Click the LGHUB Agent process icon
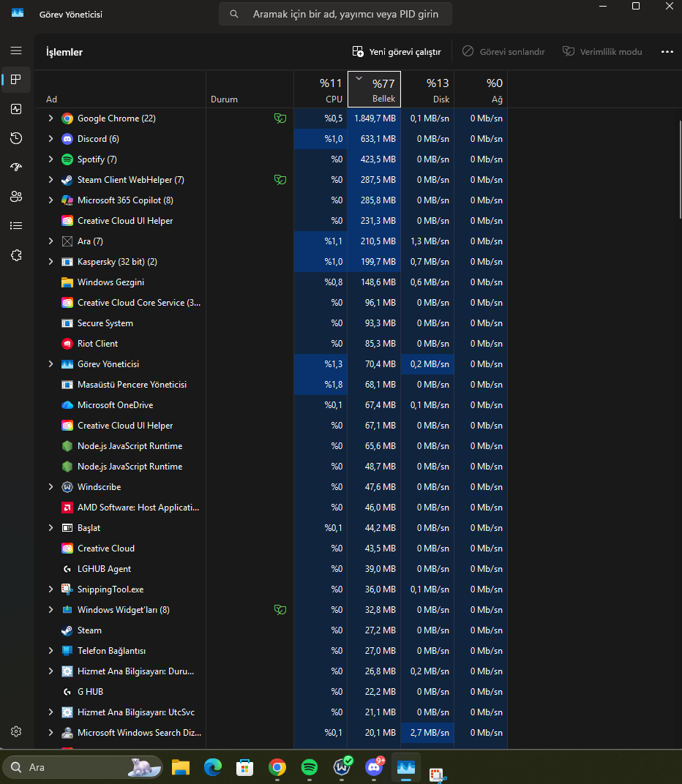The image size is (682, 784). (67, 569)
